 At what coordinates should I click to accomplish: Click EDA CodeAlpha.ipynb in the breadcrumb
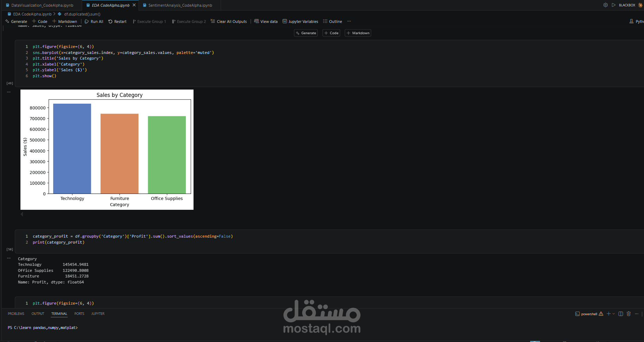click(32, 14)
